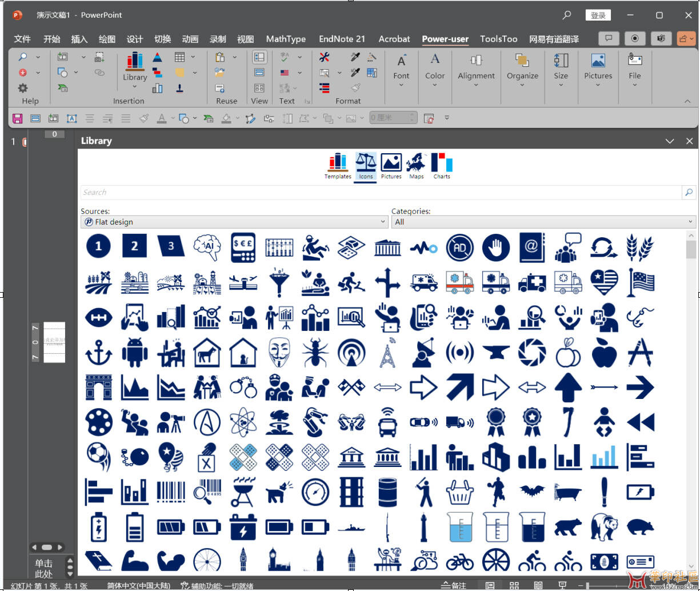Open the Maps library section
The image size is (700, 591).
(416, 165)
